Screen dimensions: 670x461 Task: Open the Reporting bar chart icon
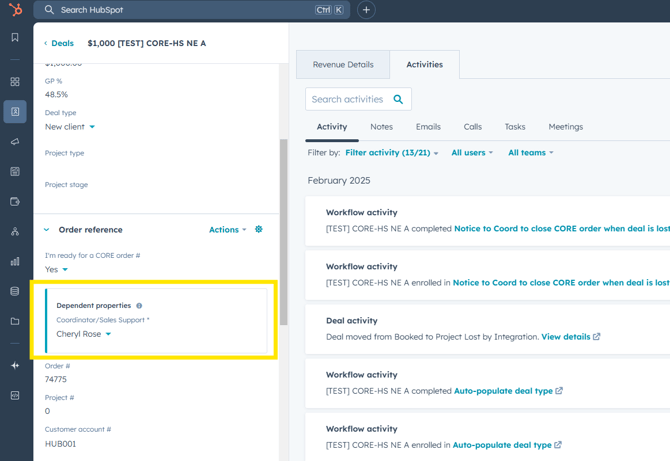coord(15,262)
